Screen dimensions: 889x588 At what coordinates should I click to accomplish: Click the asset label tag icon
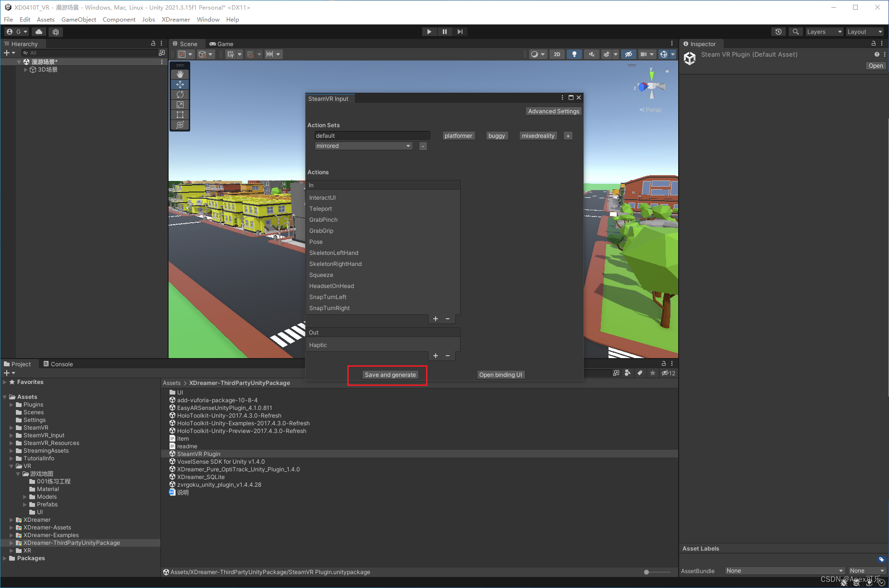[x=881, y=559]
